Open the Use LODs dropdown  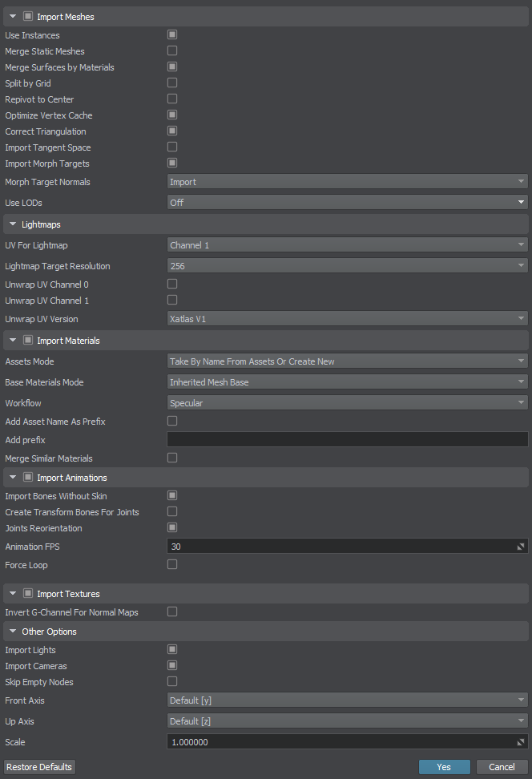click(x=347, y=203)
